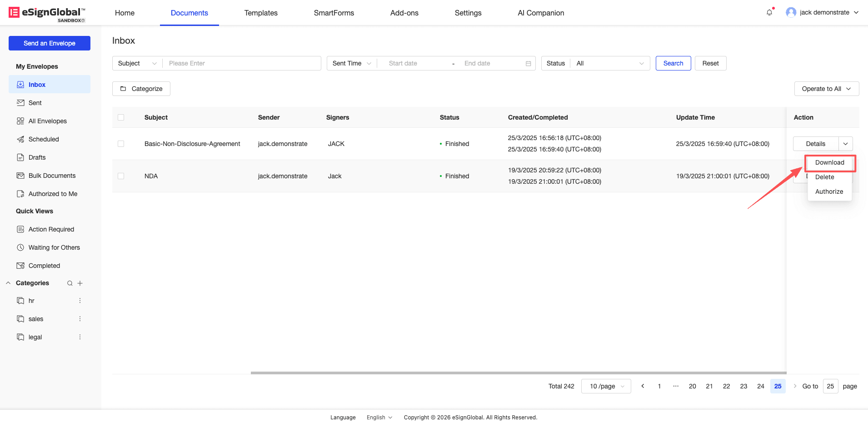
Task: Open the three-dot menu for hr category
Action: 80,301
